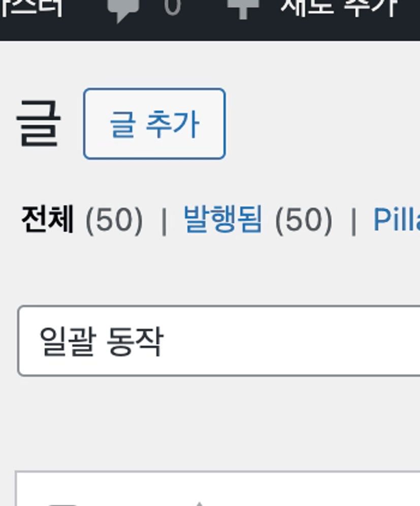
Task: Click the posts table header row
Action: point(305,495)
